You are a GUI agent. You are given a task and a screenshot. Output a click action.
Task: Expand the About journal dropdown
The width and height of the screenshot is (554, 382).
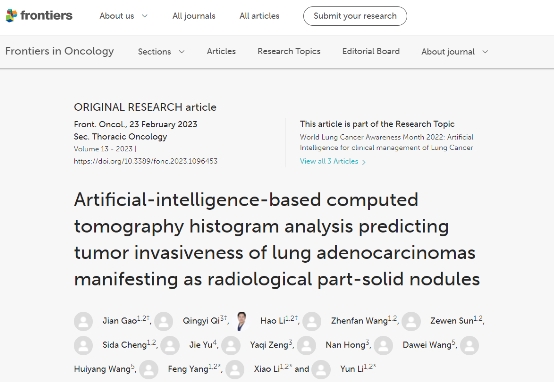455,52
